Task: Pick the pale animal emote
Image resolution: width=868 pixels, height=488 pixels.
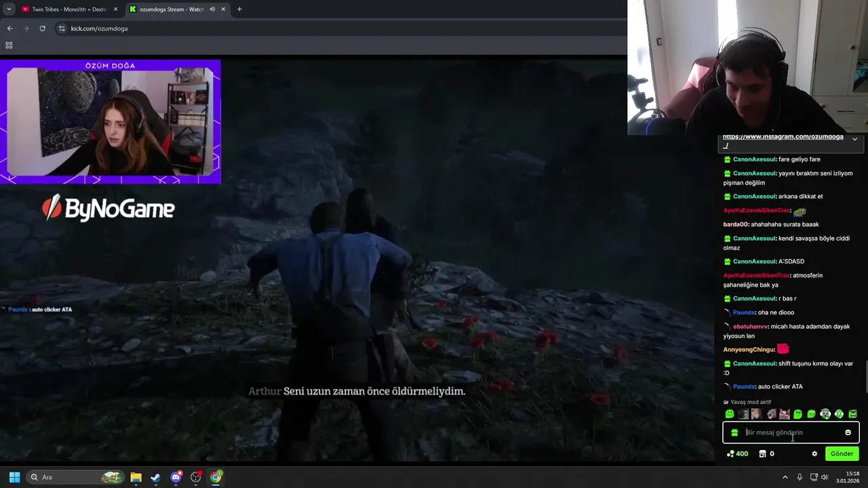Action: point(757,414)
